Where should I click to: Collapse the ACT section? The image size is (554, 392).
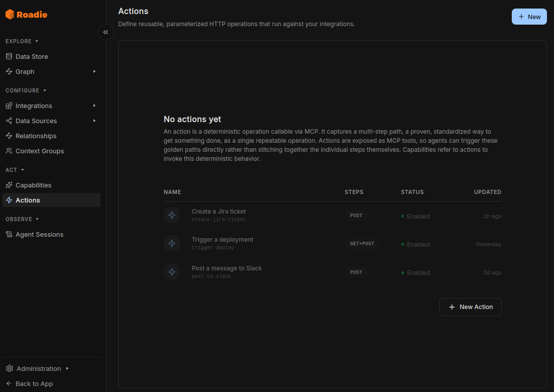click(x=15, y=170)
